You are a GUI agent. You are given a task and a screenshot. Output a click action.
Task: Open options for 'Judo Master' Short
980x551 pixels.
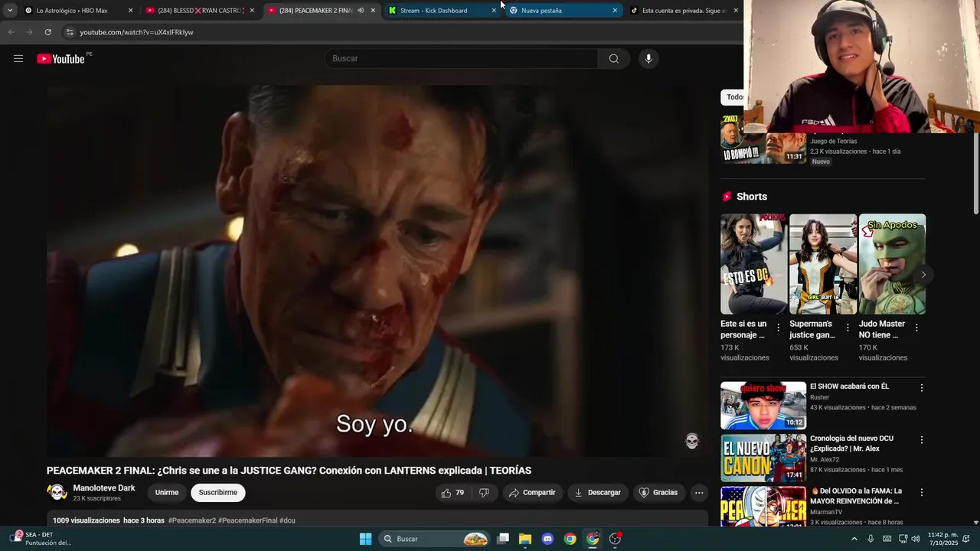pyautogui.click(x=916, y=328)
